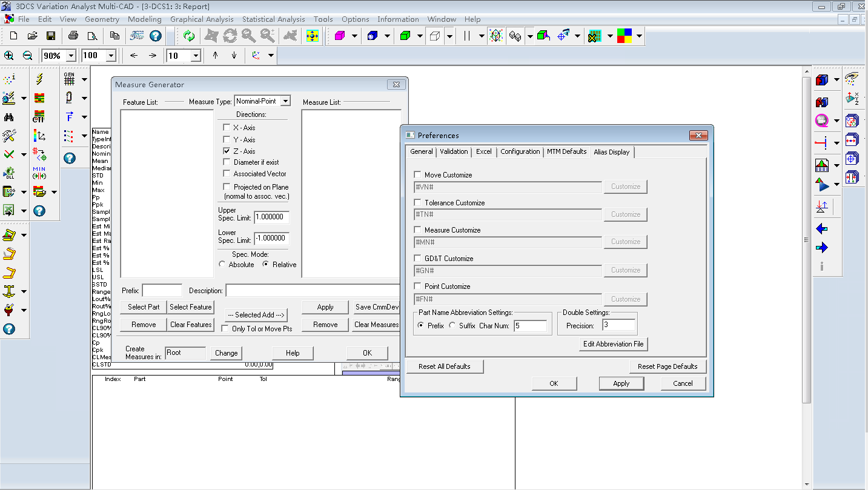Click the Edit Abbreviation File button
The height and width of the screenshot is (490, 868).
coord(613,344)
